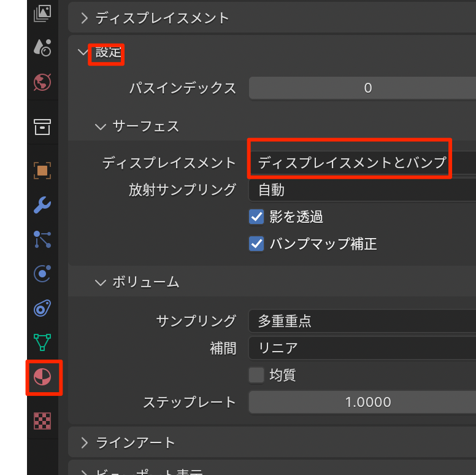Open the Texture properties tab
The image size is (476, 475).
(42, 421)
